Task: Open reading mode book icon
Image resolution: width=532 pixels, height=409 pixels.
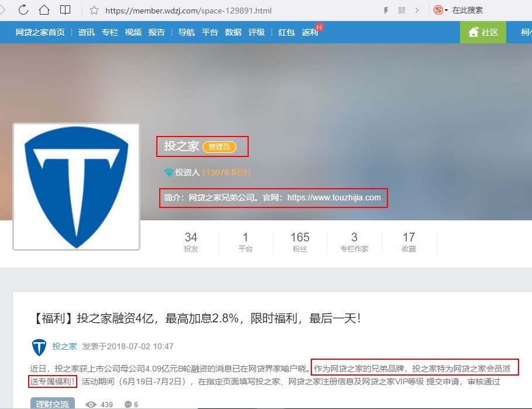Action: point(65,10)
